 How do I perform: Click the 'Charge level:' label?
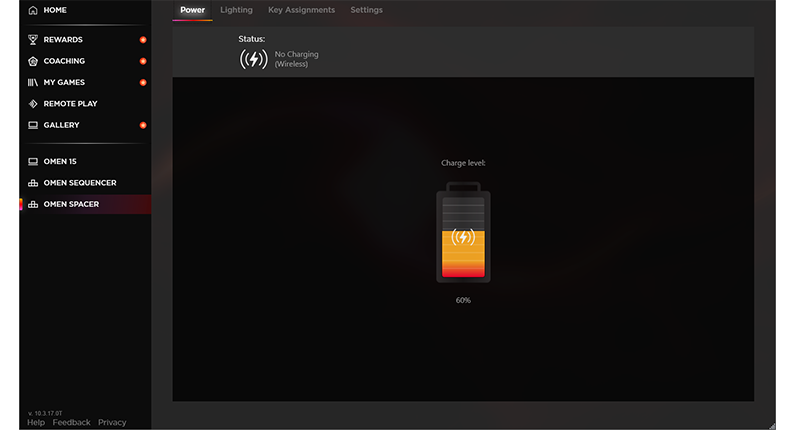click(x=463, y=163)
